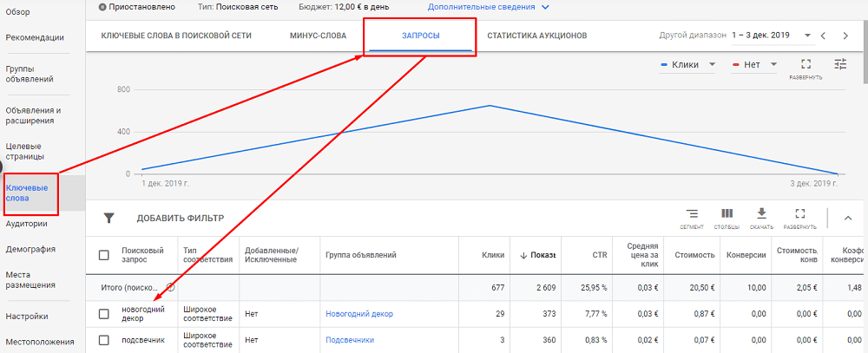This screenshot has width=868, height=353.
Task: Switch to the Минус-слова tab
Action: 318,36
